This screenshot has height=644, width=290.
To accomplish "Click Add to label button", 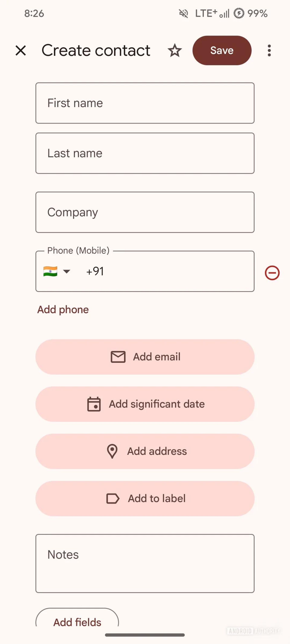I will point(145,498).
